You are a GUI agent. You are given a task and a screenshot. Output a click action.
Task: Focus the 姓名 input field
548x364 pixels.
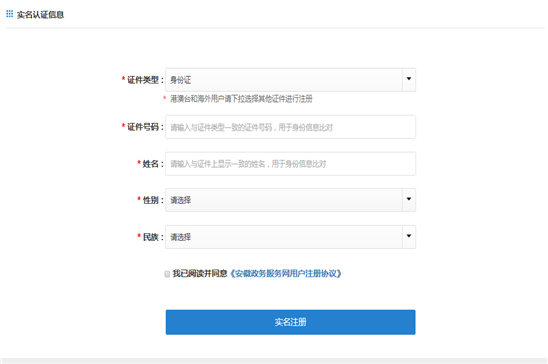[x=290, y=164]
